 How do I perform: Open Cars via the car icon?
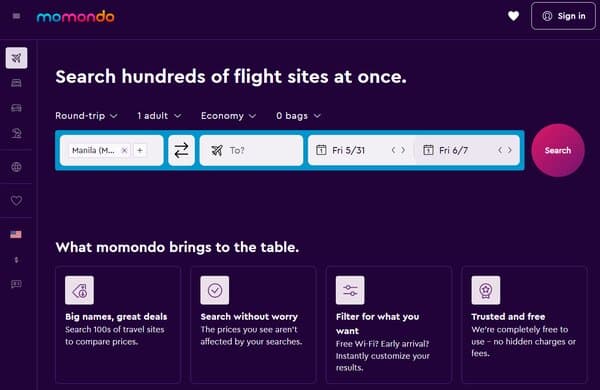16,108
